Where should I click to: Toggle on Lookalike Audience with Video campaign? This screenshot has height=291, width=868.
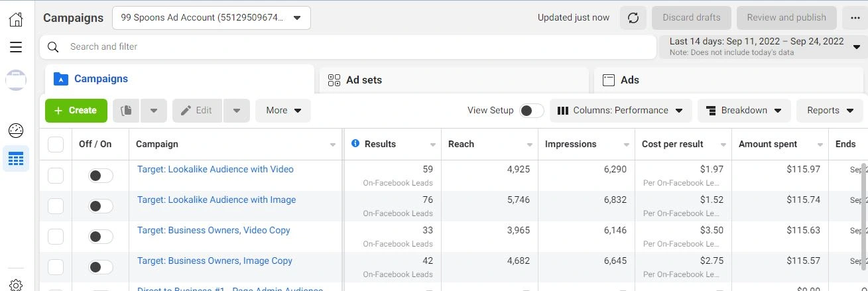pyautogui.click(x=101, y=176)
